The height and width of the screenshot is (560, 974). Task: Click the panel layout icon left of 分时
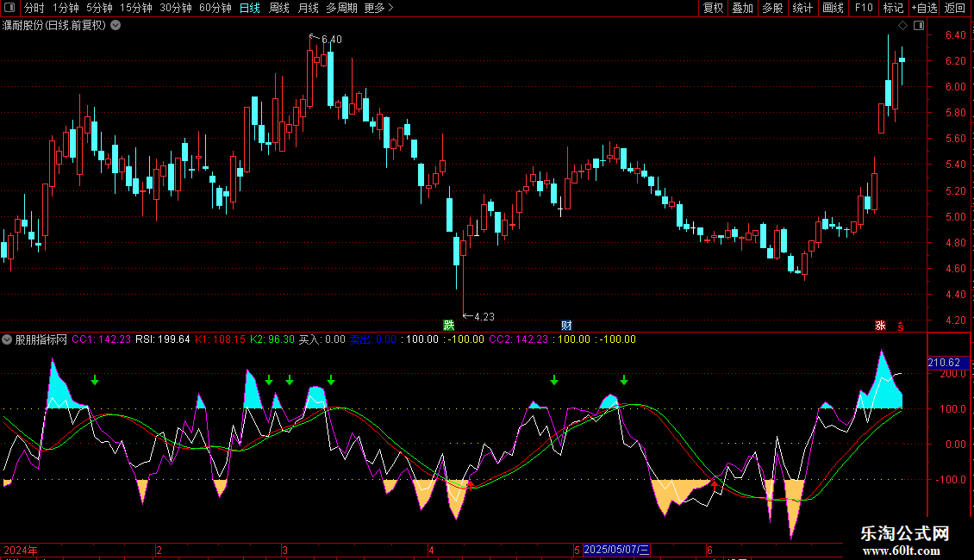point(9,8)
